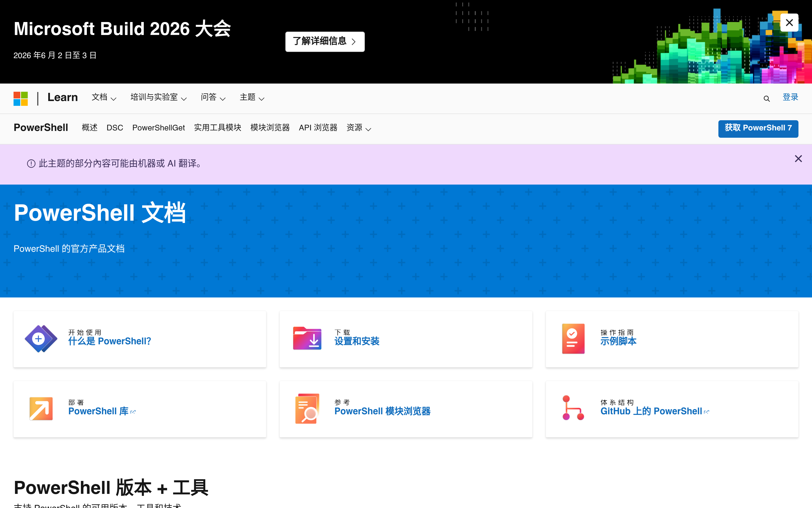Click the 登录 sign-in link

790,97
